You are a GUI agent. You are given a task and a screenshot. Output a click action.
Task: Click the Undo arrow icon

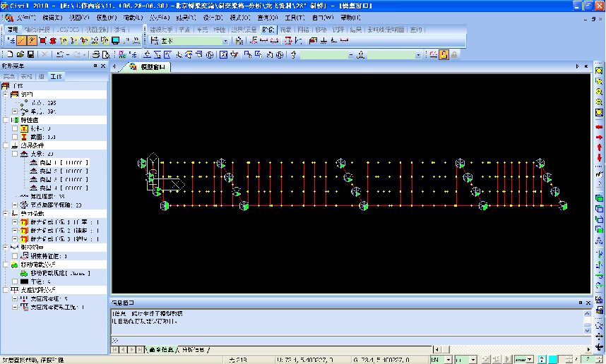[59, 54]
